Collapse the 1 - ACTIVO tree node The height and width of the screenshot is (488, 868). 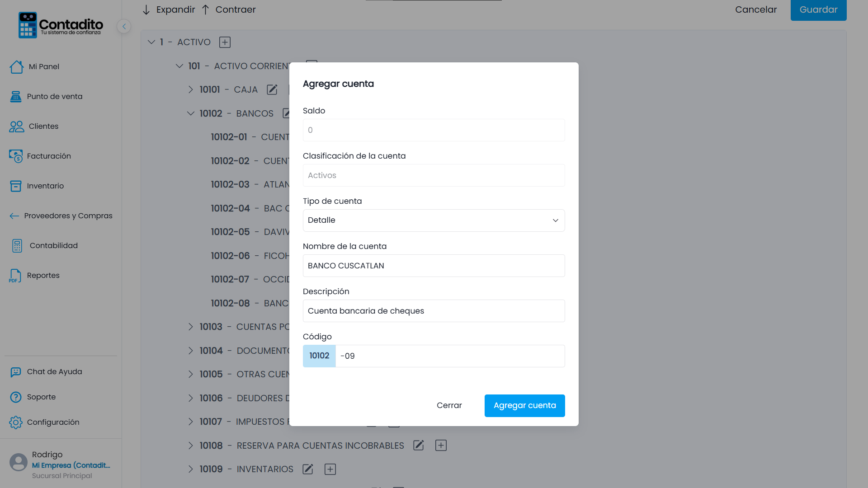pyautogui.click(x=151, y=42)
